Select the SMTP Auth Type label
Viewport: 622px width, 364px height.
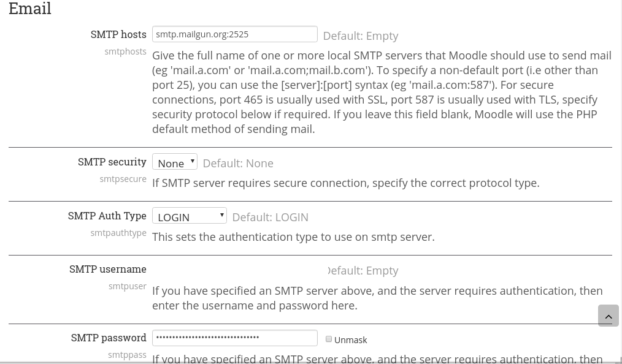[107, 216]
